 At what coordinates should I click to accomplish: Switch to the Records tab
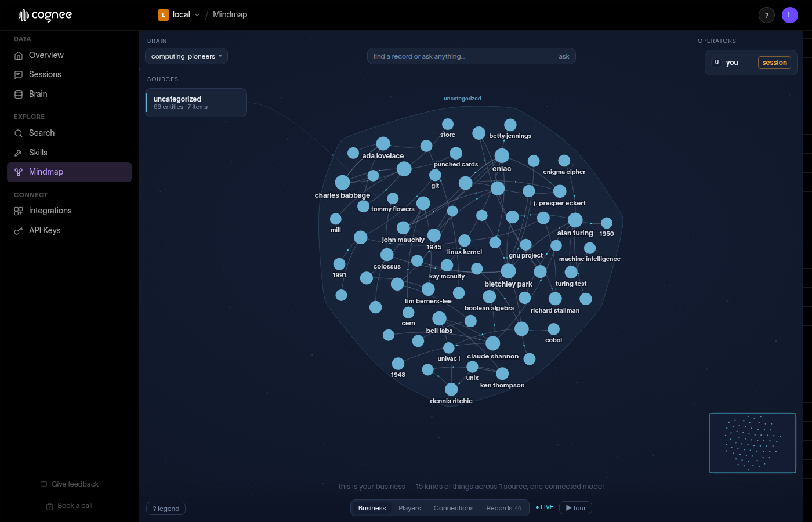coord(503,508)
